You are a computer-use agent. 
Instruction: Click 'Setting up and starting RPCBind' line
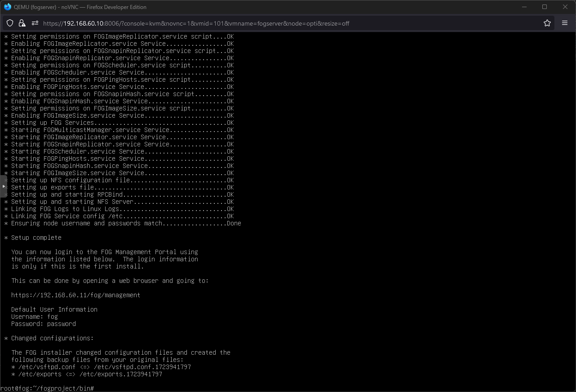119,194
